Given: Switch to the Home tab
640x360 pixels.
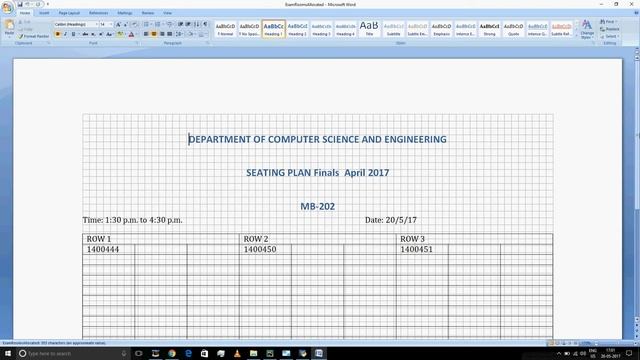Looking at the screenshot, I should (25, 13).
